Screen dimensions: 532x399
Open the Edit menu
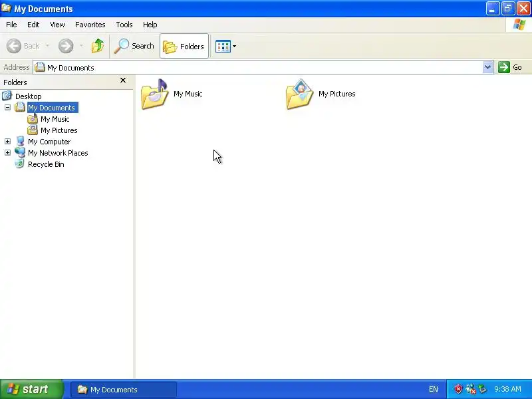pos(33,25)
